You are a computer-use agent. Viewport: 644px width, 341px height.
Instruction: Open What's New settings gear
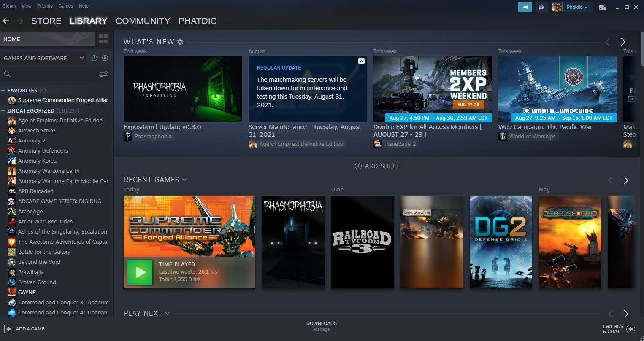click(x=180, y=42)
